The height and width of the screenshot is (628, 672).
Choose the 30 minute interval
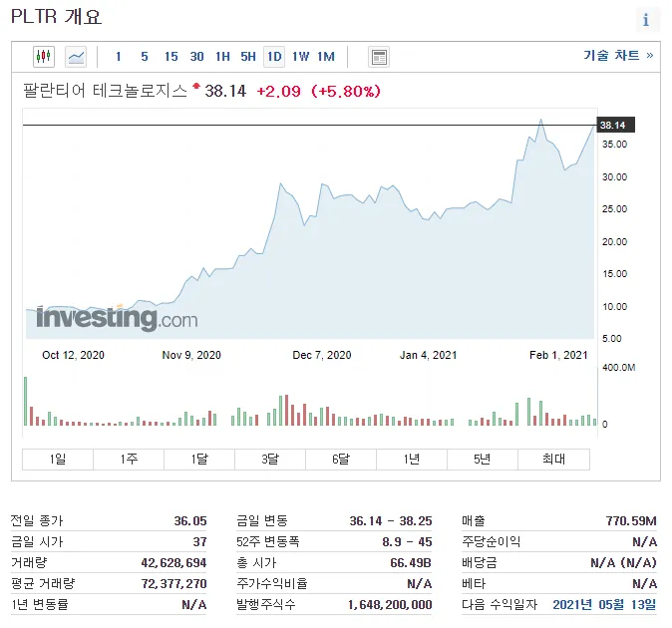[196, 57]
